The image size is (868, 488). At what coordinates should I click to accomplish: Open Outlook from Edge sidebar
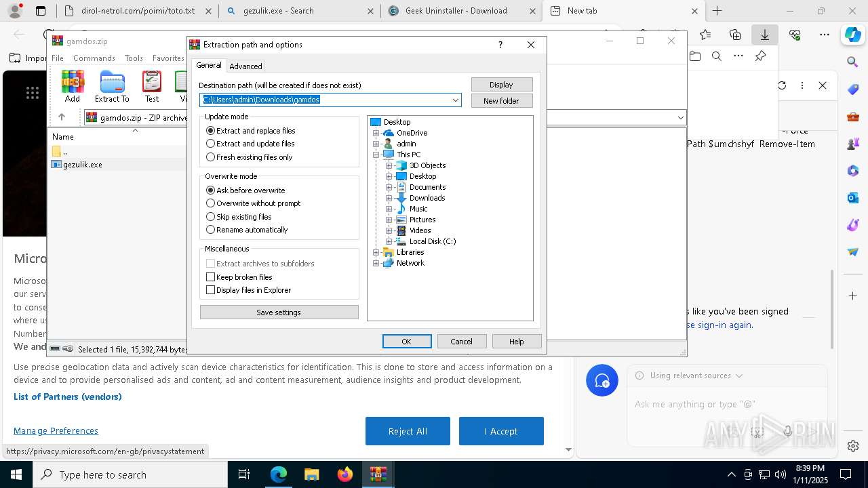(853, 198)
